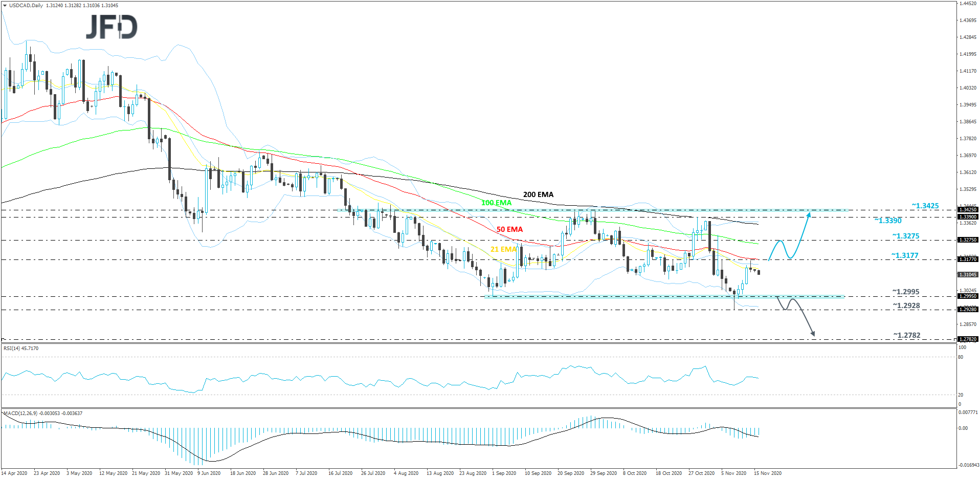Click the RSI(14) 45.7170 indicator label
The height and width of the screenshot is (479, 980).
[21, 349]
